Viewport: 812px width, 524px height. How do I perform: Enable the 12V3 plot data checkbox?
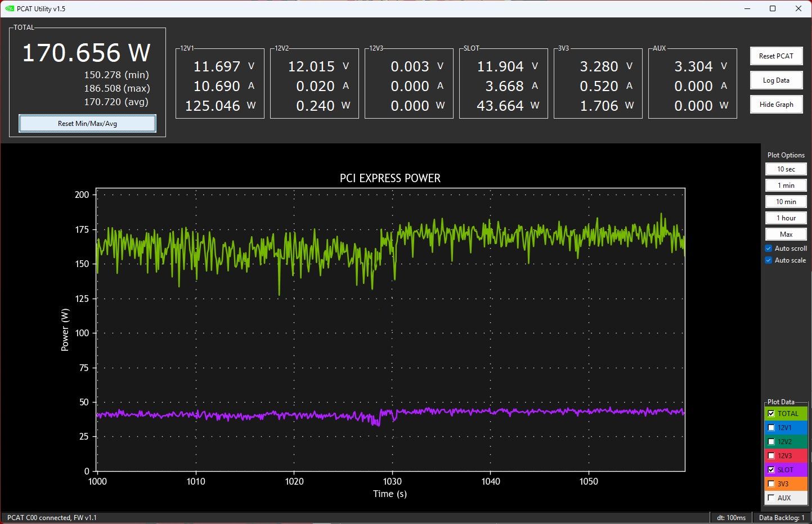pos(771,455)
